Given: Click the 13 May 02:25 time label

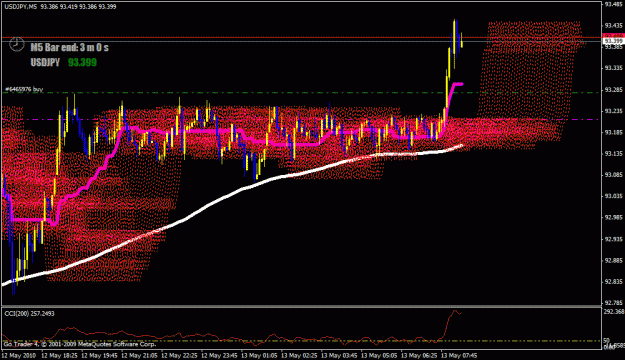Looking at the screenshot, I should tap(299, 355).
